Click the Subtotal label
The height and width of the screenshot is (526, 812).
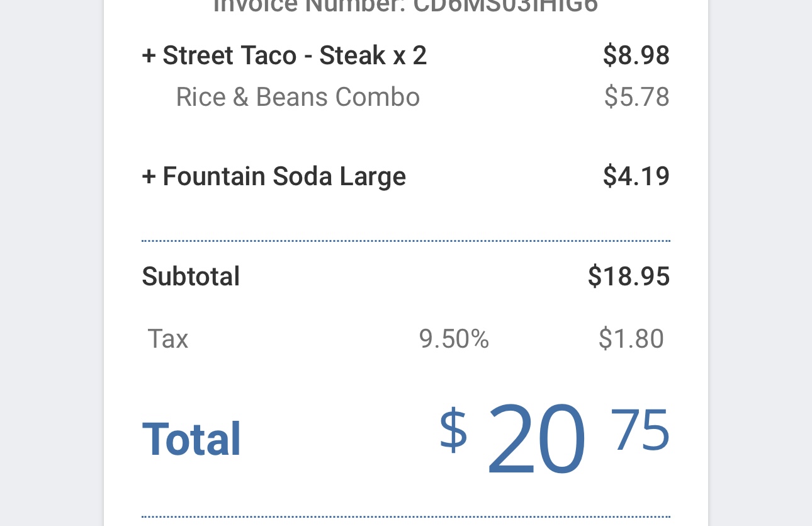point(191,277)
